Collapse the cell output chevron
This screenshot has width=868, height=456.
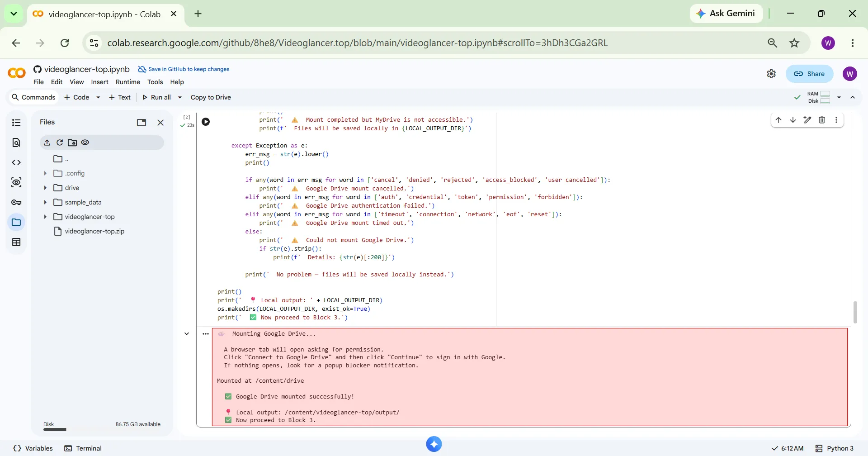(x=187, y=334)
